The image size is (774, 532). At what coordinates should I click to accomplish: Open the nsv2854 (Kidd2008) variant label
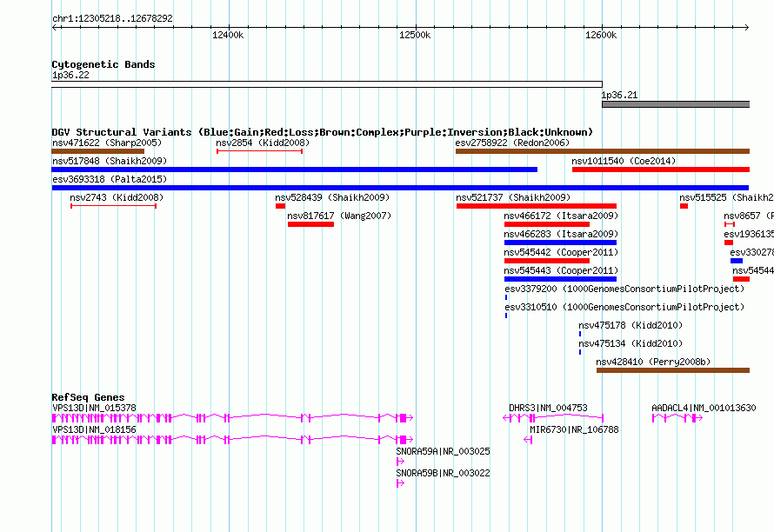point(263,143)
